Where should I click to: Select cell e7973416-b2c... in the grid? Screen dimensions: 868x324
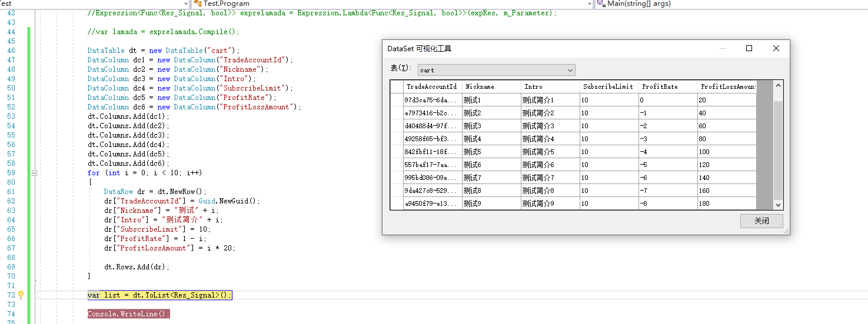(x=433, y=113)
